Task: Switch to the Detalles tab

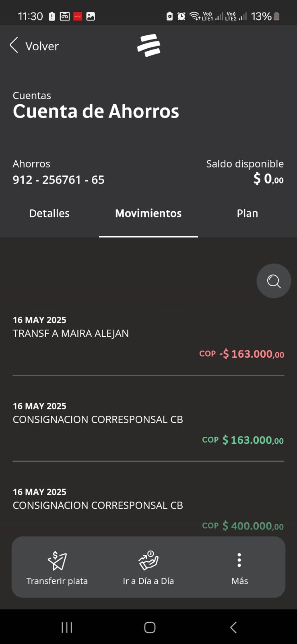Action: tap(49, 213)
